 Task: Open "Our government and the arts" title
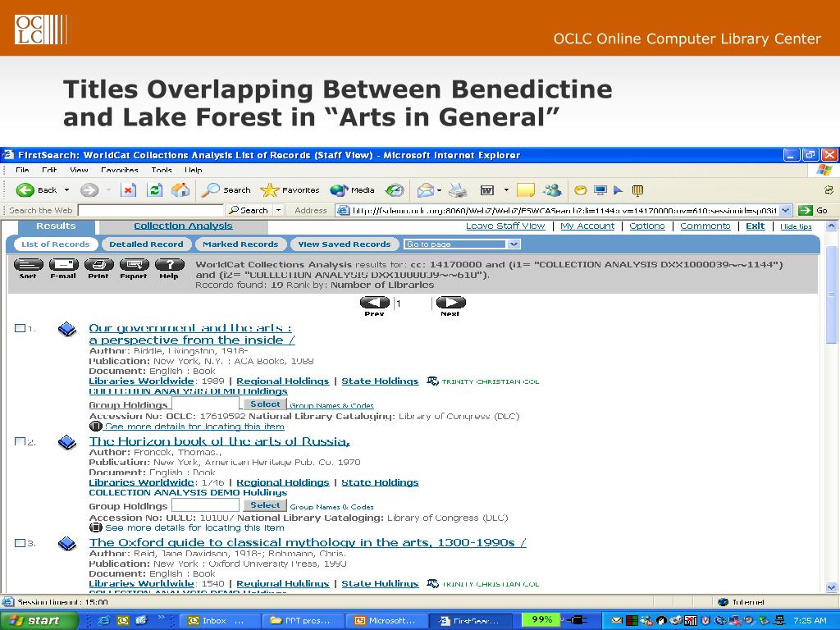192,334
